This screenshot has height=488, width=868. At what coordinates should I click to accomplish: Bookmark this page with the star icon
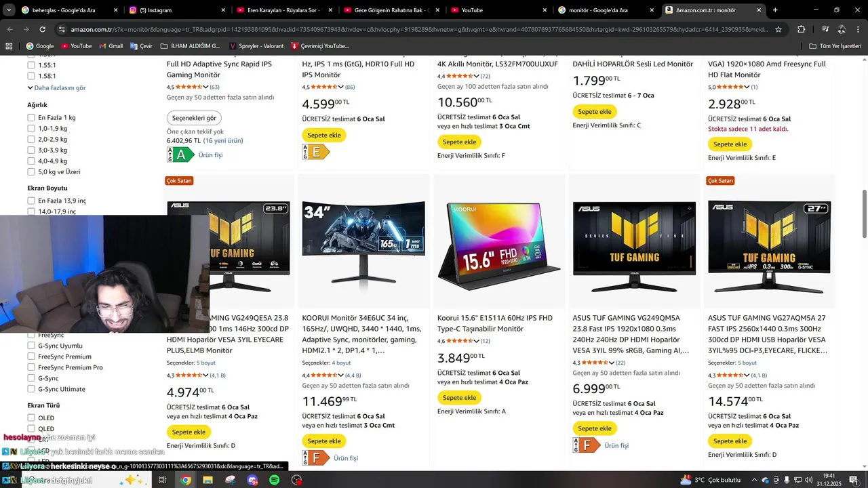778,29
